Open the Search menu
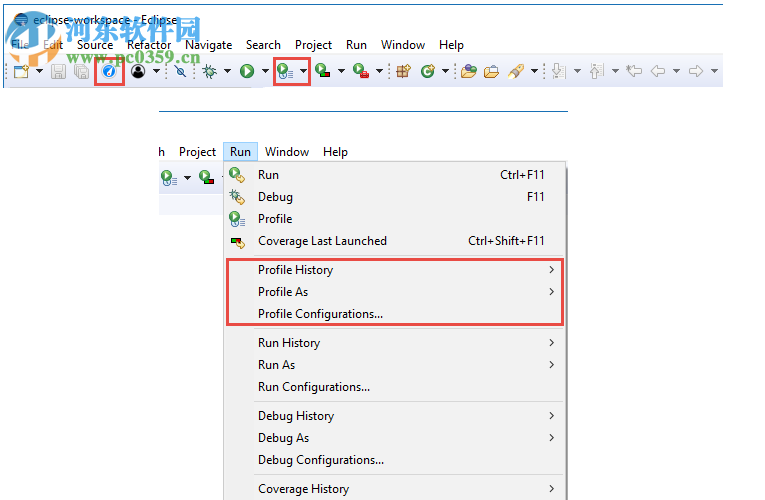Viewport: 765px width, 500px height. point(263,45)
